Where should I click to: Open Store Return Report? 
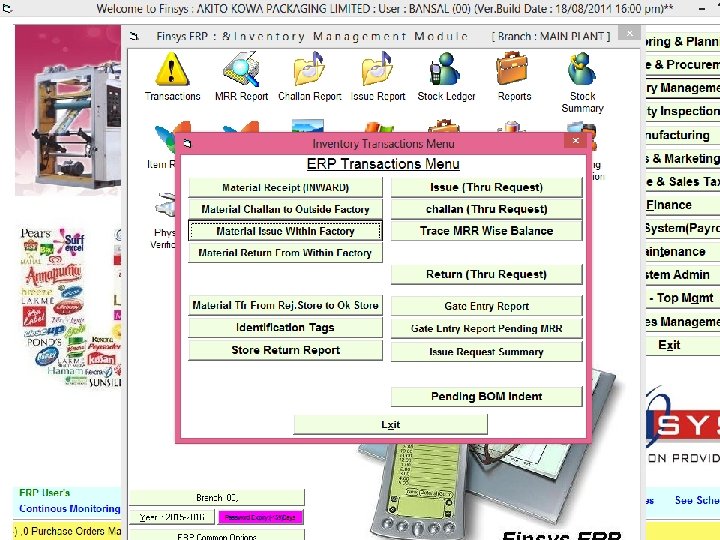pyautogui.click(x=285, y=350)
